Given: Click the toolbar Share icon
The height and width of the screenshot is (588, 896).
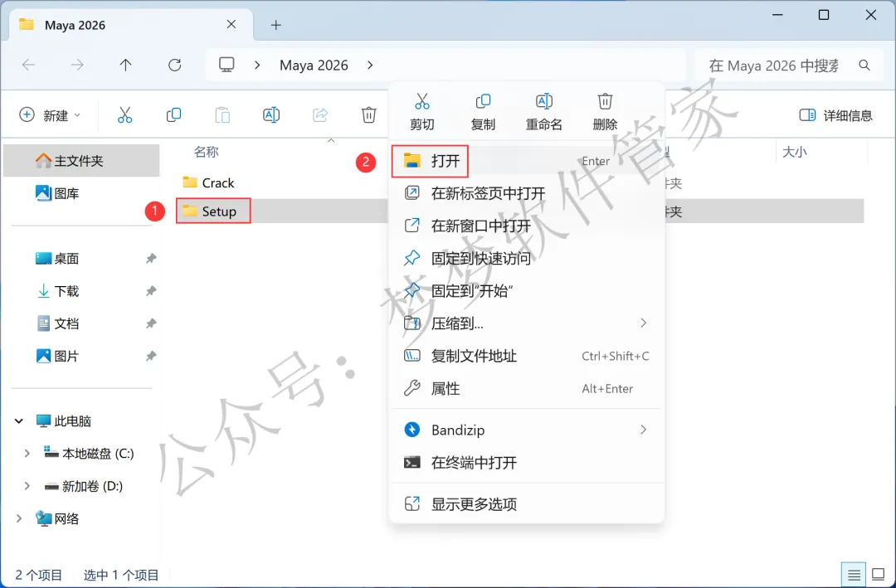Looking at the screenshot, I should pos(320,114).
